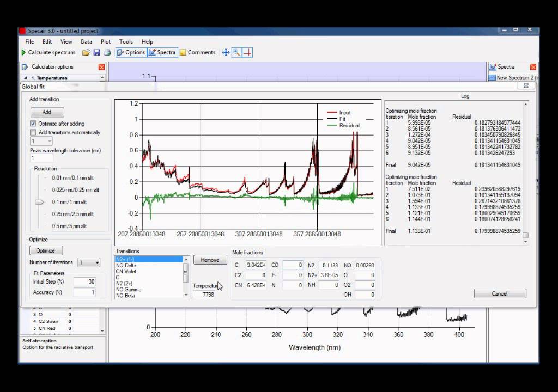Toggle the Spectra panel button

tap(162, 53)
